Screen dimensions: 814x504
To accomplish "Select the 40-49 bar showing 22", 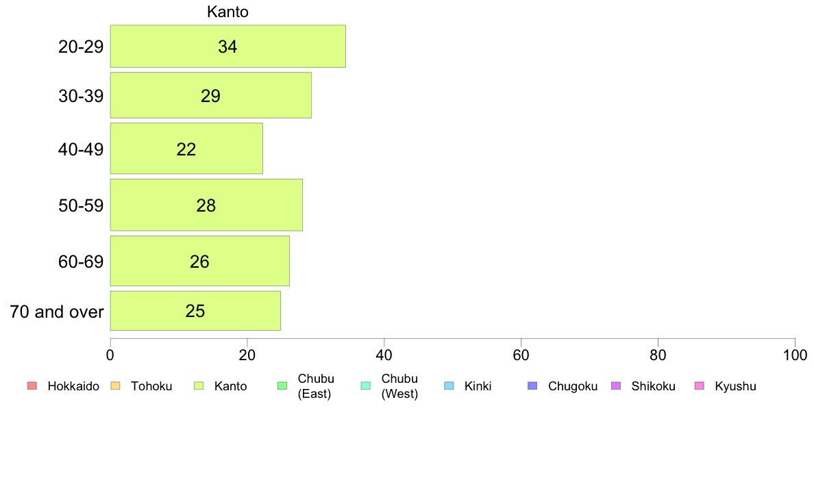I will coord(186,149).
